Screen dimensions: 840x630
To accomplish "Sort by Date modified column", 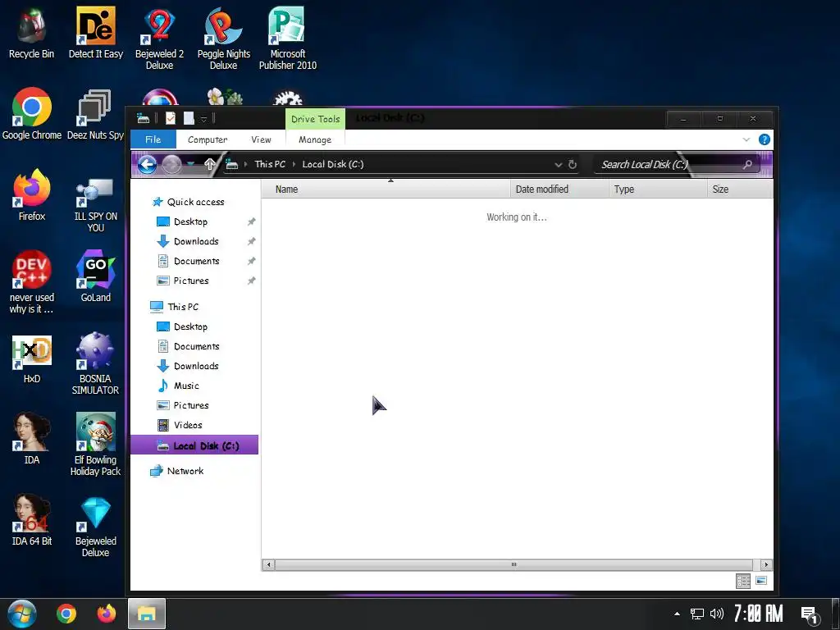I will 559,189.
